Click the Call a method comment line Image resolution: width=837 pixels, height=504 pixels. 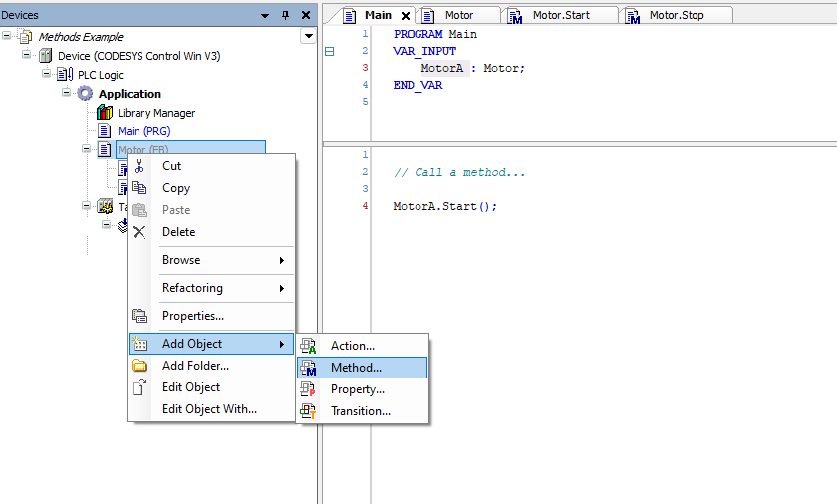459,172
